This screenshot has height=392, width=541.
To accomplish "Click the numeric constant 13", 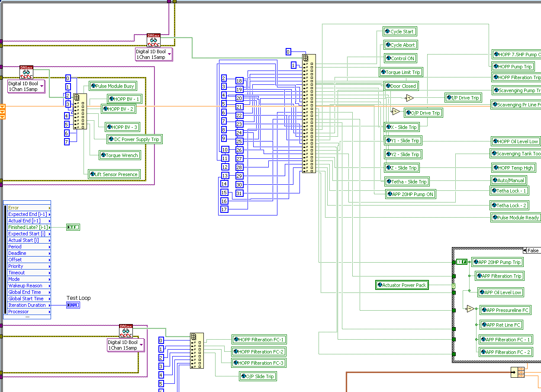I will tap(225, 176).
